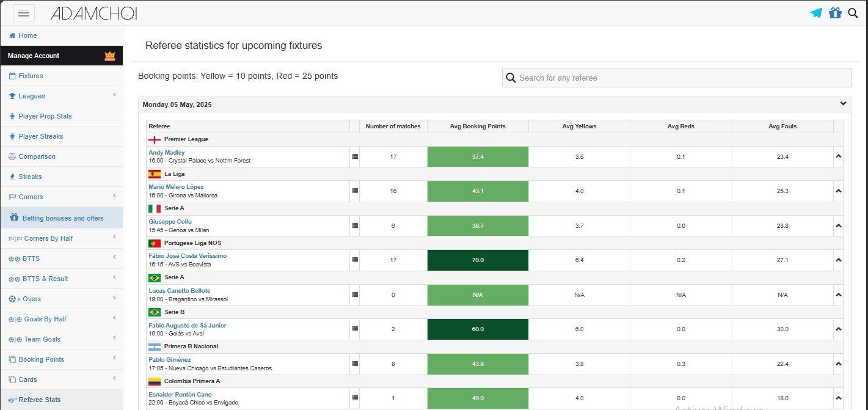Image resolution: width=868 pixels, height=410 pixels.
Task: Open the hamburger menu button
Action: pyautogui.click(x=23, y=13)
